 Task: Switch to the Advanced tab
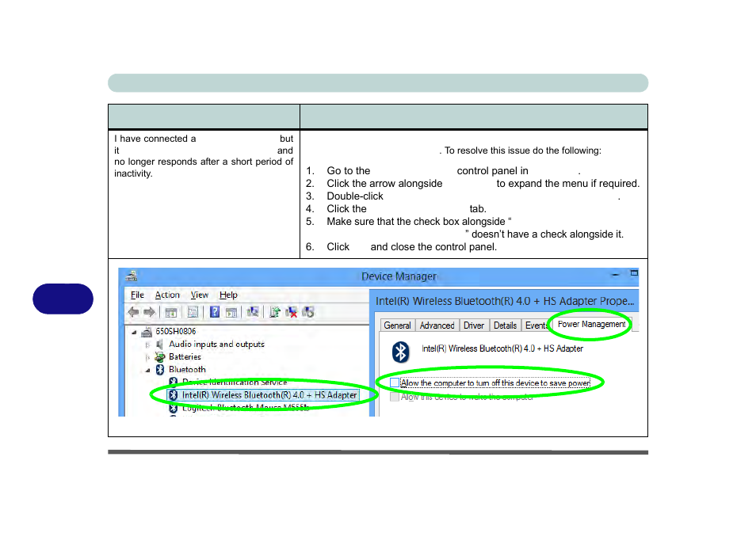pos(437,326)
